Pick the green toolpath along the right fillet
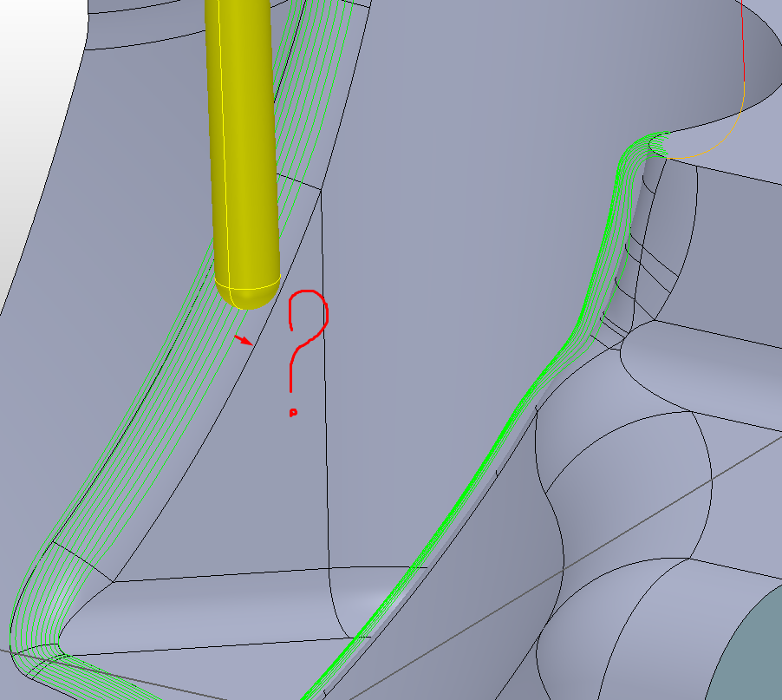 [x=572, y=321]
